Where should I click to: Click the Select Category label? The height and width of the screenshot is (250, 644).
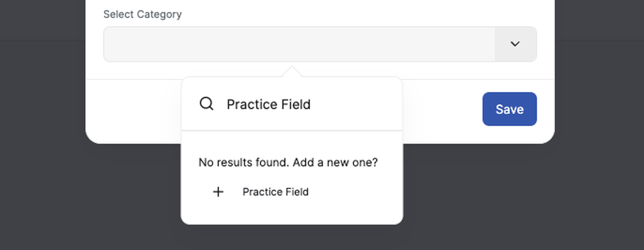pyautogui.click(x=143, y=14)
